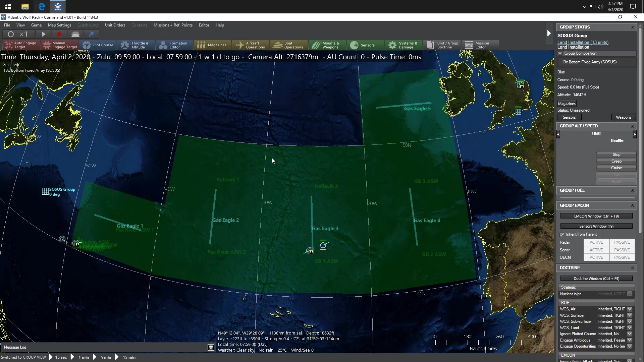Screen dimensions: 644x362
Task: Hide the right side panel with the arrow
Action: [x=549, y=33]
